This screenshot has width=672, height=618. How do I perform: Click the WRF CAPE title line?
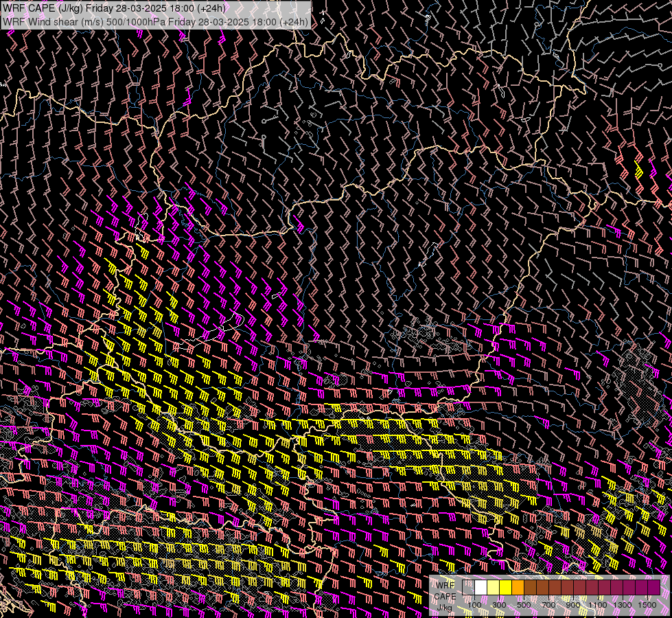(115, 8)
